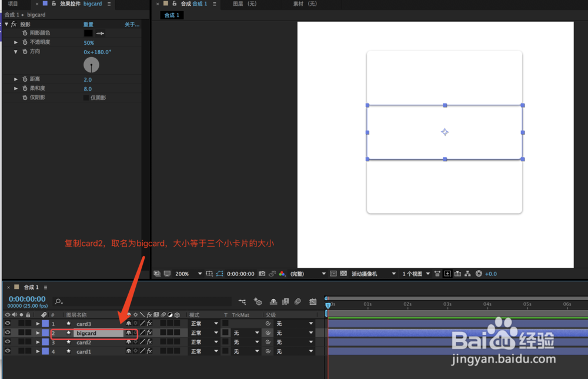Viewport: 588px width, 379px height.
Task: Collapse the 投影 effect group
Action: pyautogui.click(x=6, y=24)
